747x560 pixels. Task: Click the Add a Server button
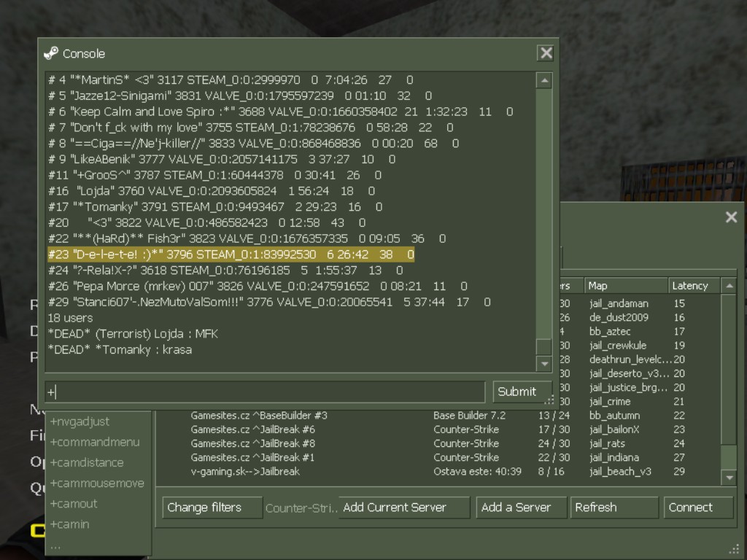coord(521,507)
